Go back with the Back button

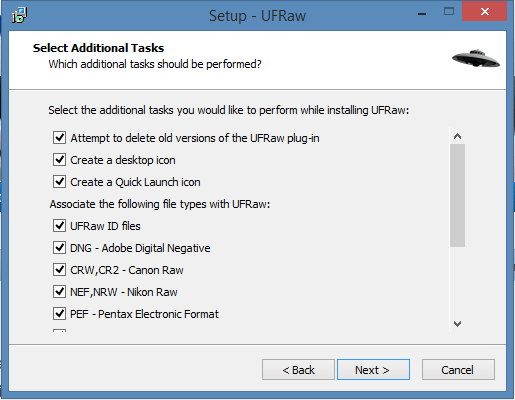298,370
